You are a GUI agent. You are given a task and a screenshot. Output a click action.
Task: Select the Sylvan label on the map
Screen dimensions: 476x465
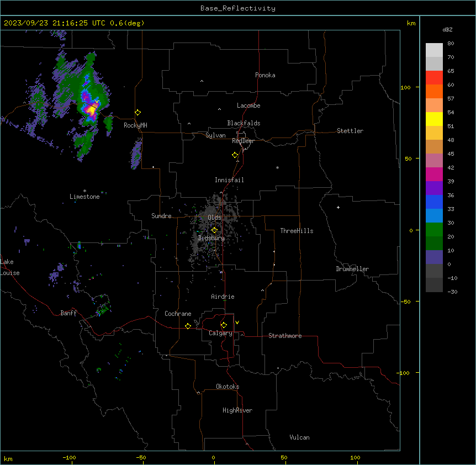point(215,135)
